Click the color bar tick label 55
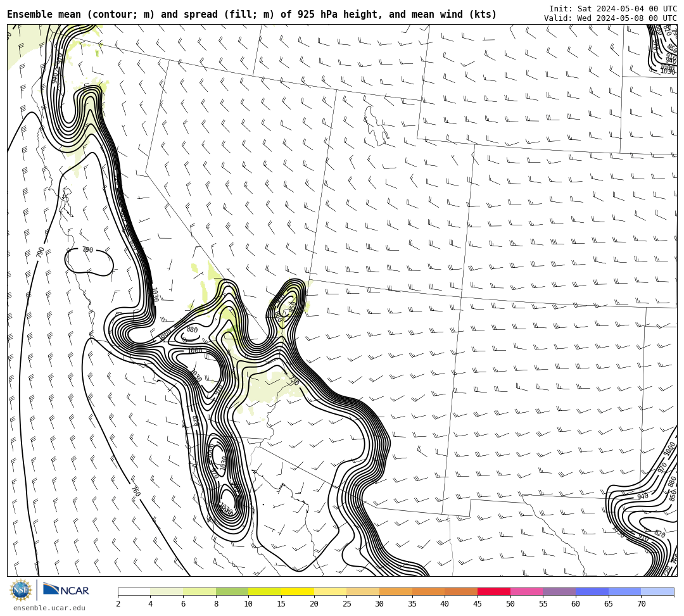The height and width of the screenshot is (616, 684). pos(543,604)
